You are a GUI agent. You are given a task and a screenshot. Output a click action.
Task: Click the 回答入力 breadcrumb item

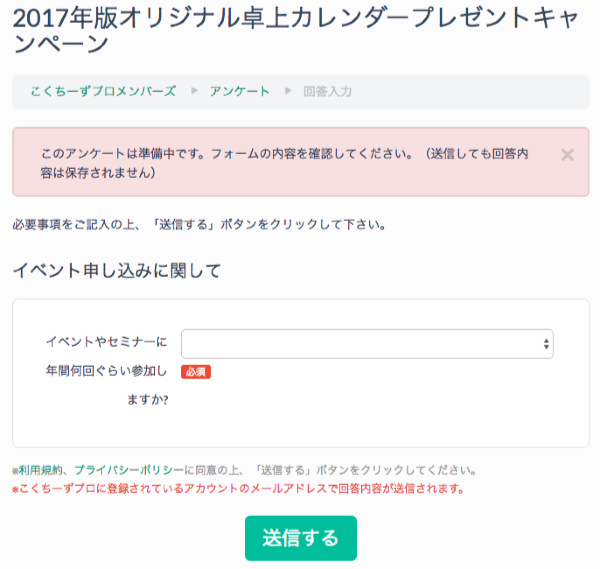click(x=328, y=91)
